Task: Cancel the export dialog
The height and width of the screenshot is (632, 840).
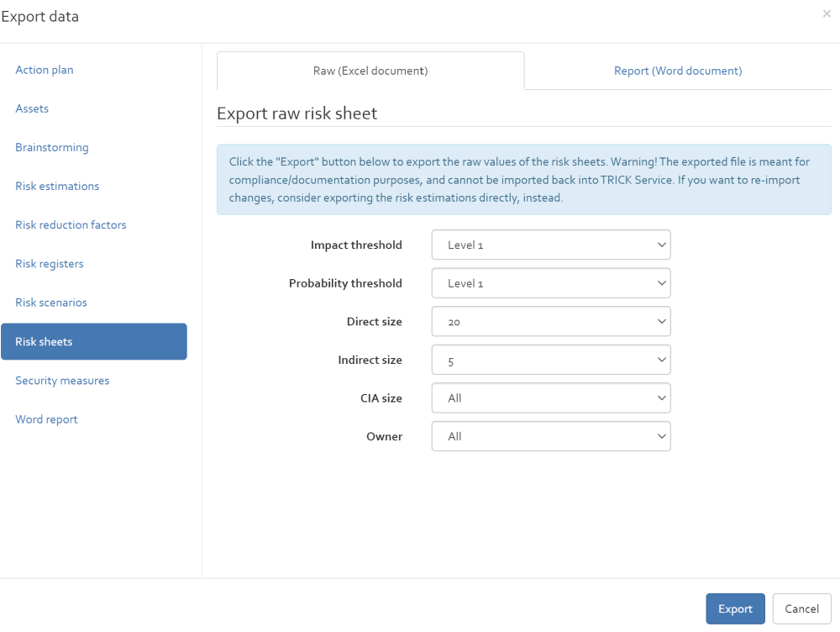Action: pos(802,609)
